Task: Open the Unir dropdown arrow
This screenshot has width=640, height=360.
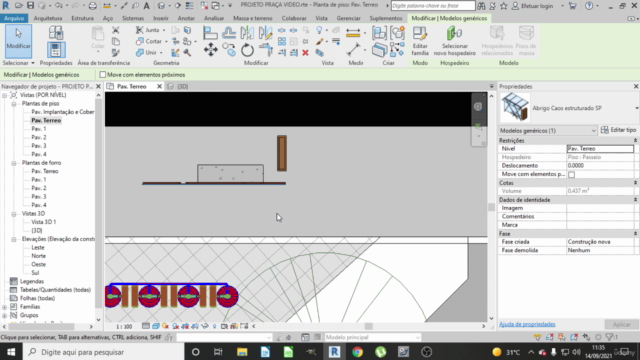Action: point(161,53)
